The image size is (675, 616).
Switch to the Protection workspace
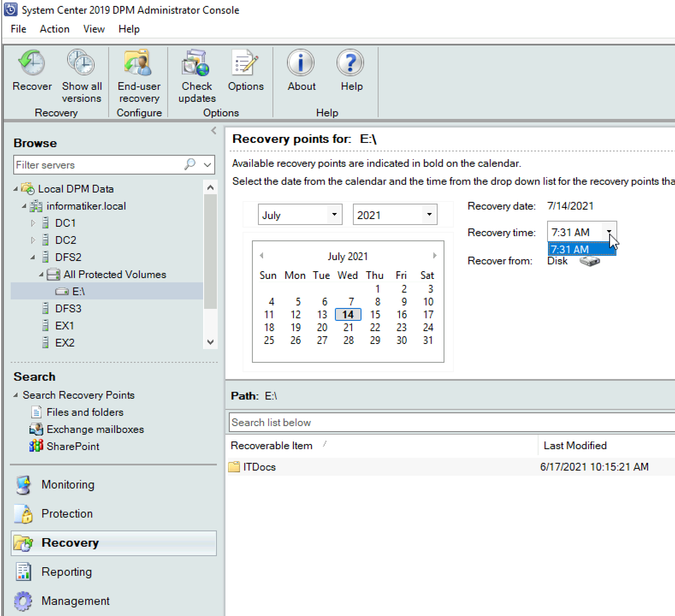67,514
